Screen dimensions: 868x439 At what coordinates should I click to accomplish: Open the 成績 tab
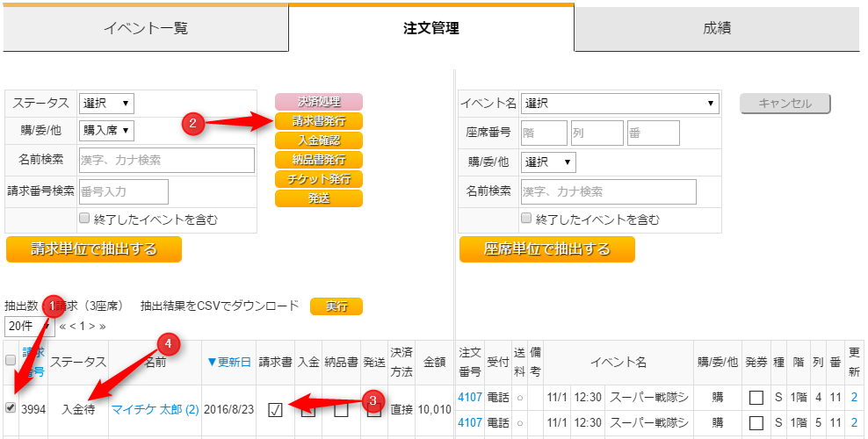716,28
